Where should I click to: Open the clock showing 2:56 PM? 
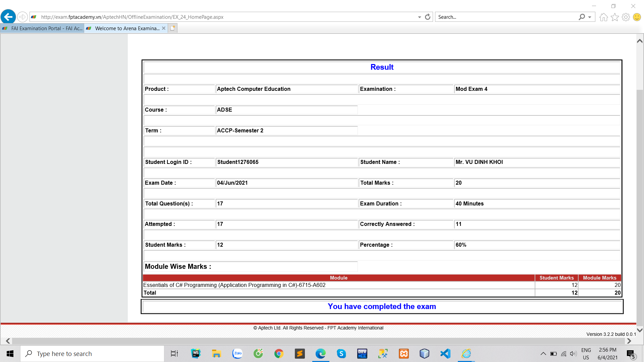607,354
